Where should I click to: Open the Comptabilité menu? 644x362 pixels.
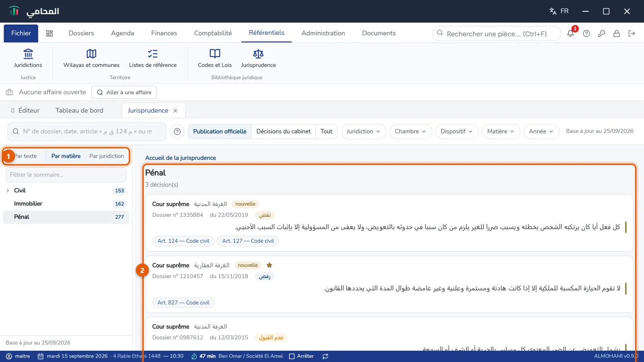click(x=213, y=33)
